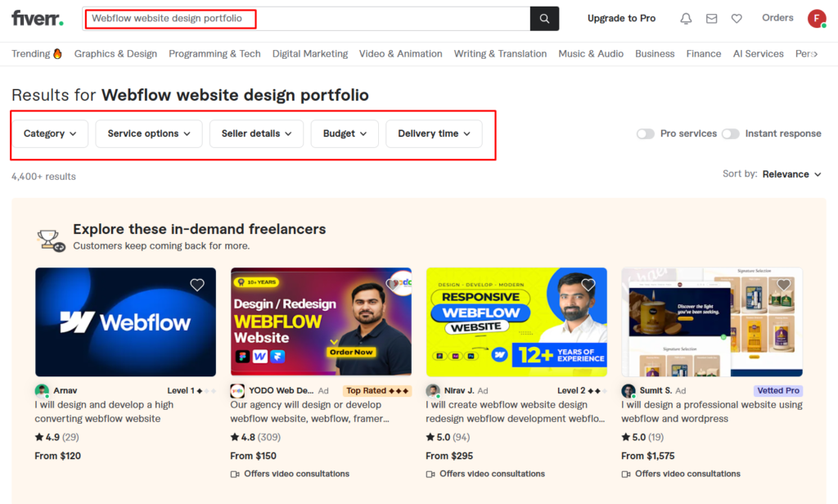Image resolution: width=838 pixels, height=504 pixels.
Task: Open the AI Services category
Action: pyautogui.click(x=759, y=53)
